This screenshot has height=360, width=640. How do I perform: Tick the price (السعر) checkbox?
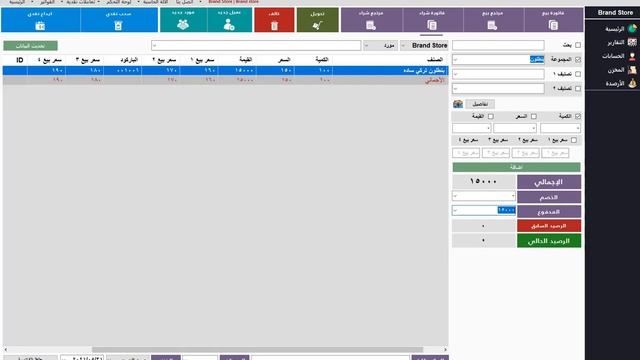534,116
